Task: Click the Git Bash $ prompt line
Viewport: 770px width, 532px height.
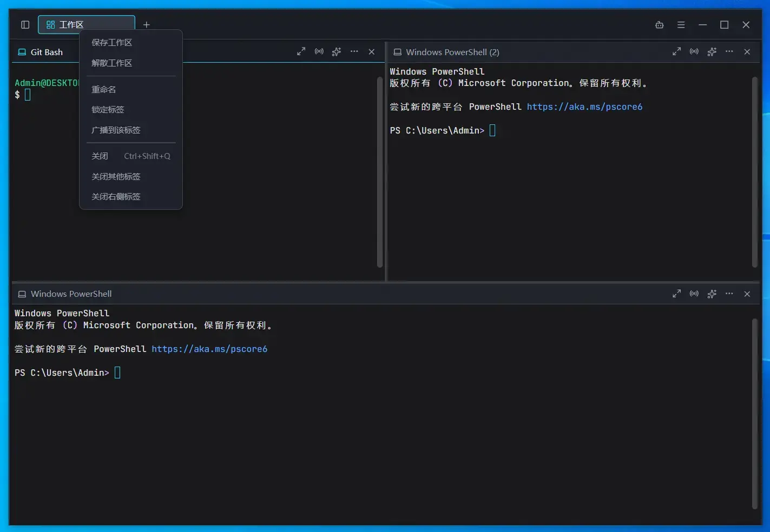Action: coord(22,95)
